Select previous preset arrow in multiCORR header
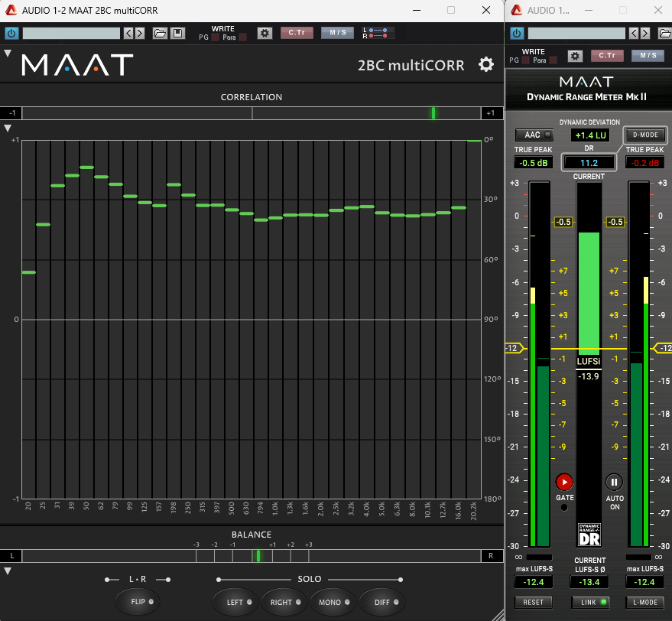This screenshot has width=672, height=621. point(128,33)
